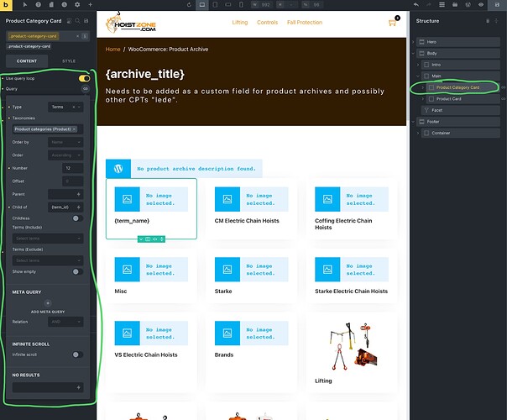Screen dimensions: 507x420
Task: Click search icon beside Product Category Card title
Action: [77, 21]
